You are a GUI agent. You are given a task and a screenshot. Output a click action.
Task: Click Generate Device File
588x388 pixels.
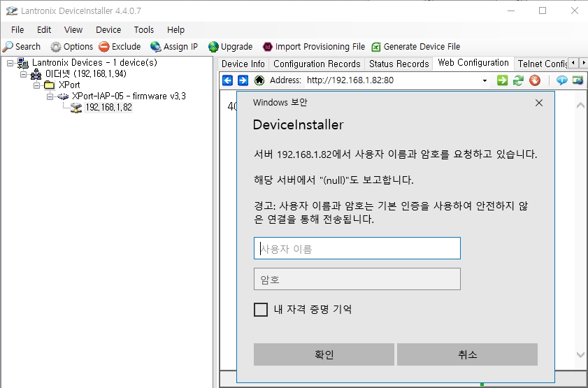pos(415,46)
